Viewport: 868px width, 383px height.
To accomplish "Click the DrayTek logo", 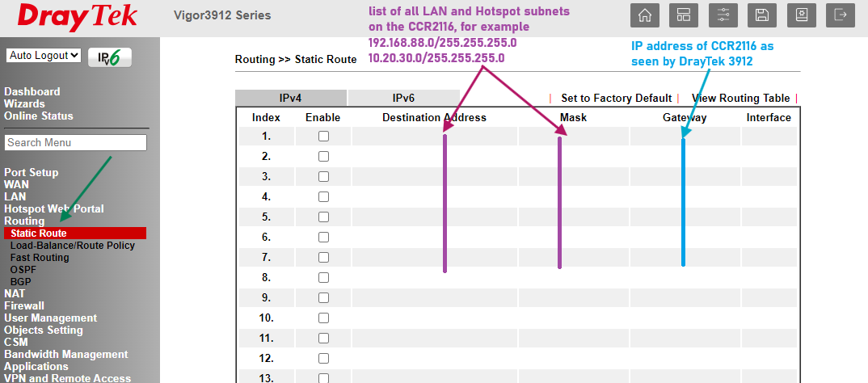I will tap(77, 18).
